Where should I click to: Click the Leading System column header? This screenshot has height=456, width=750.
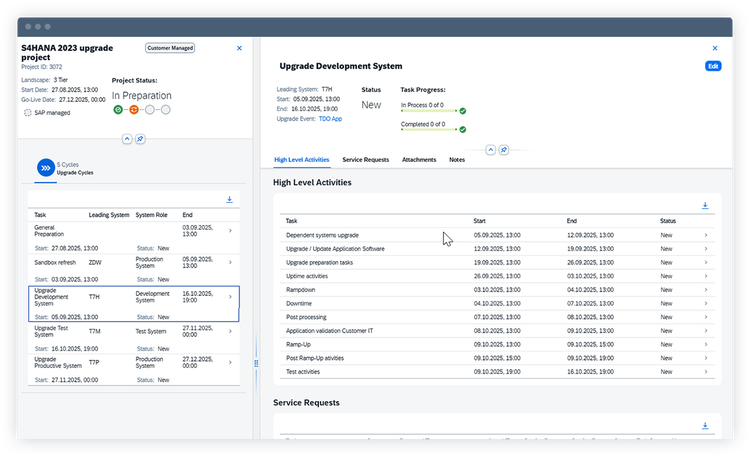point(109,215)
